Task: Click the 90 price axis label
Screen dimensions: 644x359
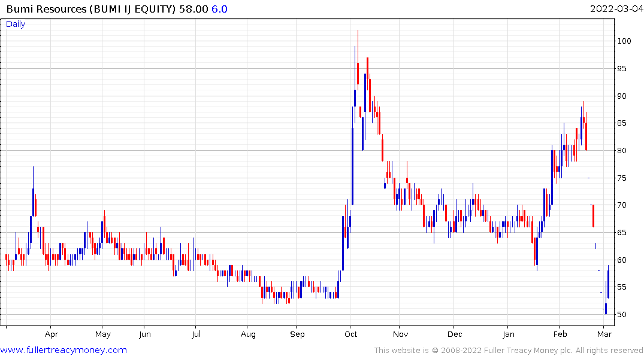Action: (x=623, y=96)
